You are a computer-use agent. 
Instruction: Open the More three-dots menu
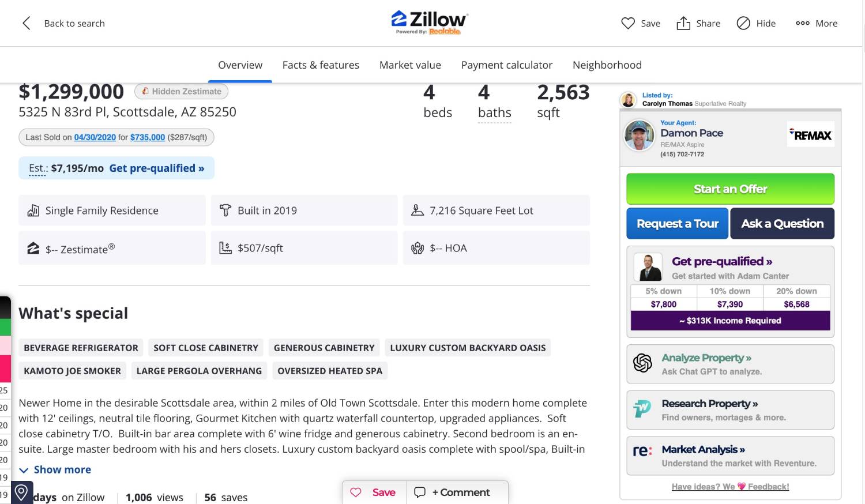tap(802, 23)
